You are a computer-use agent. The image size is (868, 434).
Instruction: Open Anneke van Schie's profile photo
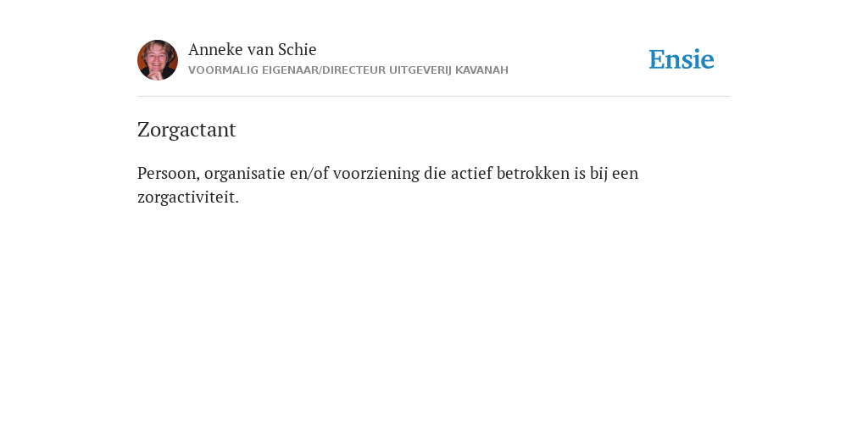coord(158,60)
